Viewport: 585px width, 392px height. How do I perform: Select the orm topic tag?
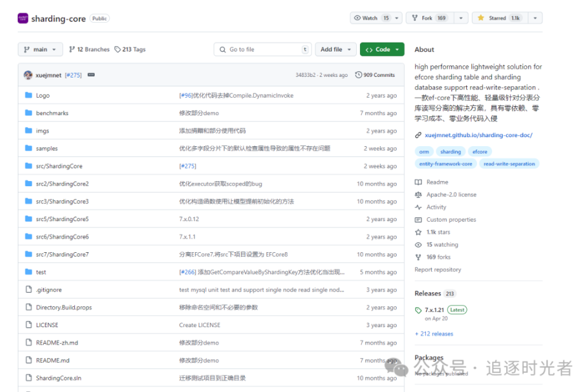coord(424,152)
